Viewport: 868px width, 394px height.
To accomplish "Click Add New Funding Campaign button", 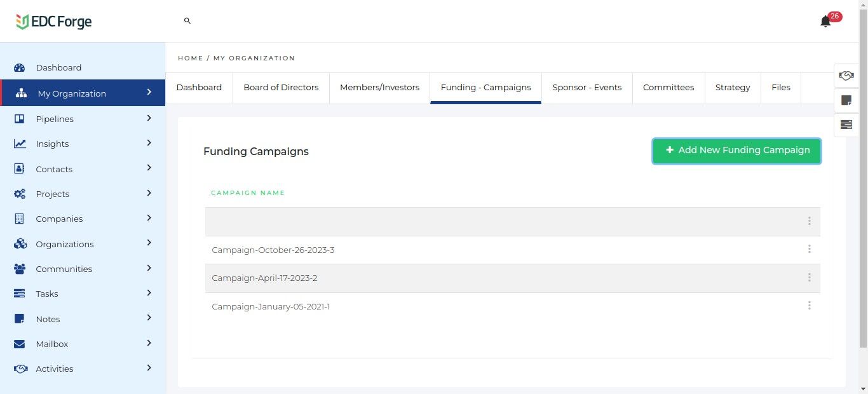I will (736, 151).
